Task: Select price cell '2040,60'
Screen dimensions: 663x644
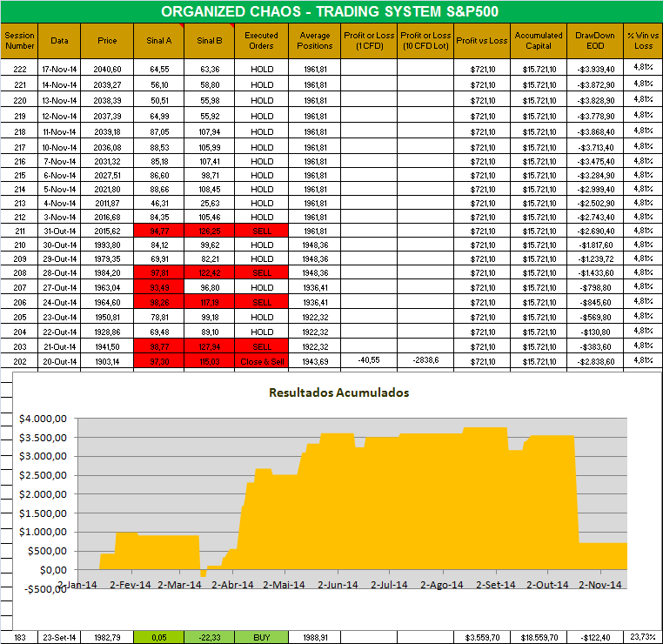Action: click(107, 69)
